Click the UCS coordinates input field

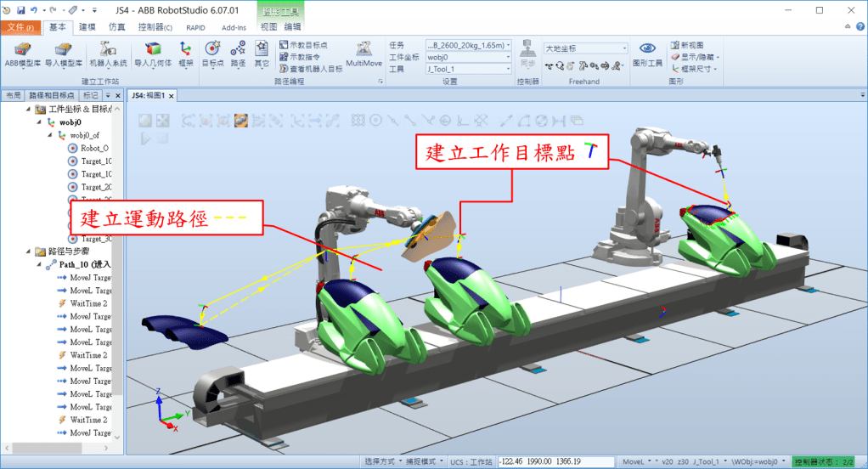pyautogui.click(x=555, y=461)
